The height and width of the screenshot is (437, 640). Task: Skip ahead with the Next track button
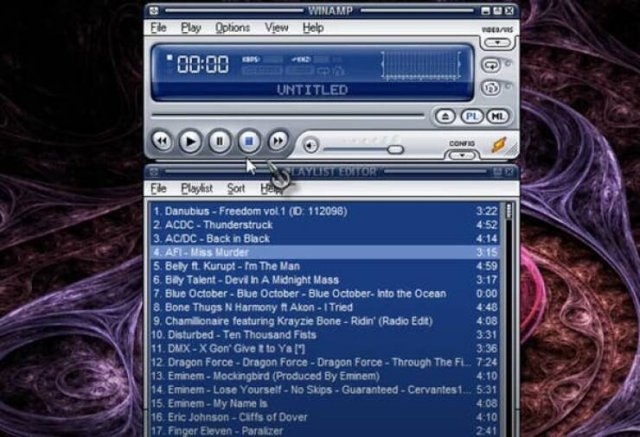pyautogui.click(x=278, y=141)
